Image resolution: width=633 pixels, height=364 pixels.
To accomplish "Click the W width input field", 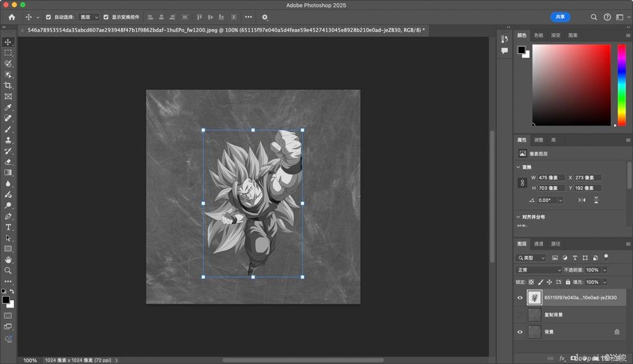I will [551, 178].
